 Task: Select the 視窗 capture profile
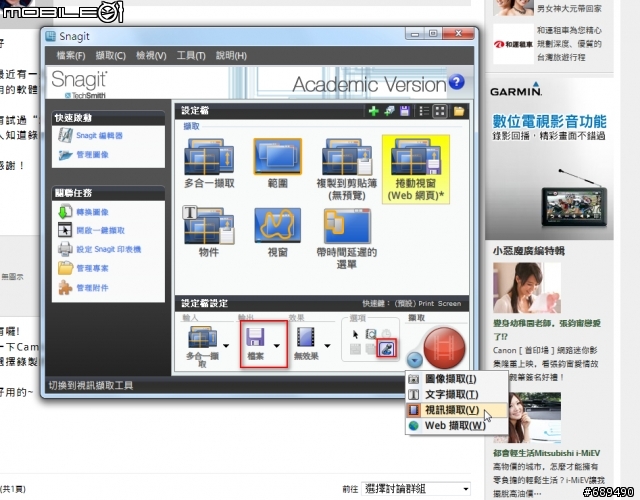(x=278, y=232)
